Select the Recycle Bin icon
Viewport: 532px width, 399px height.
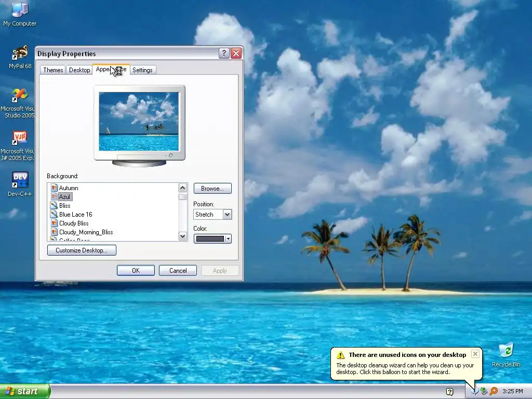506,355
